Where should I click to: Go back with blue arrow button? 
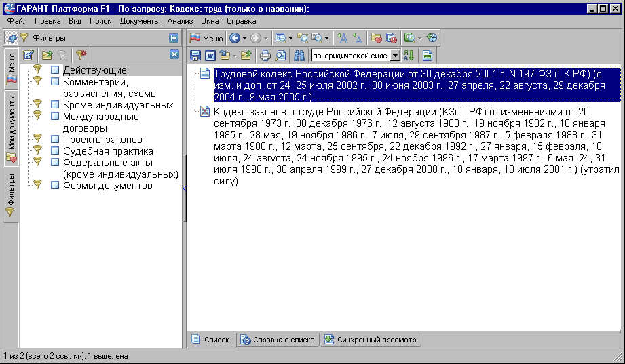[235, 38]
